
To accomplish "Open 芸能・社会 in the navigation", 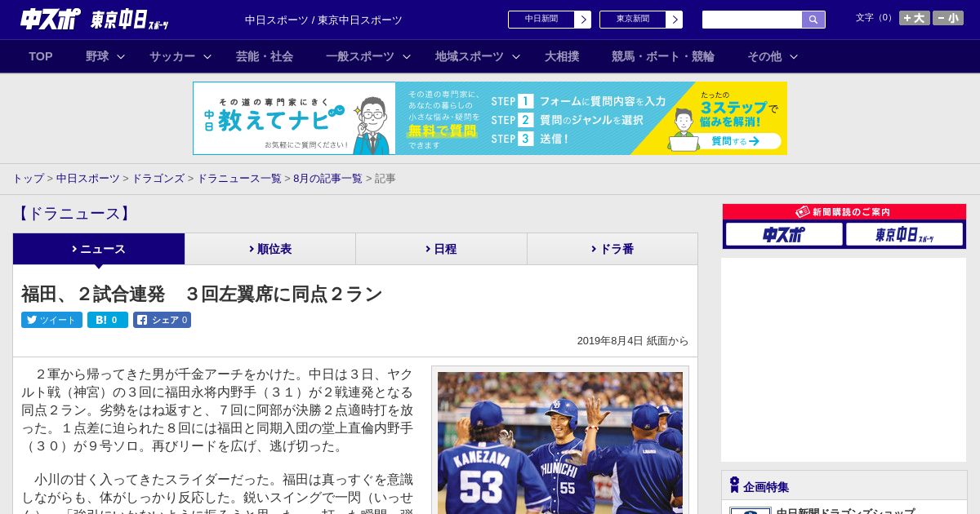I will [x=265, y=56].
